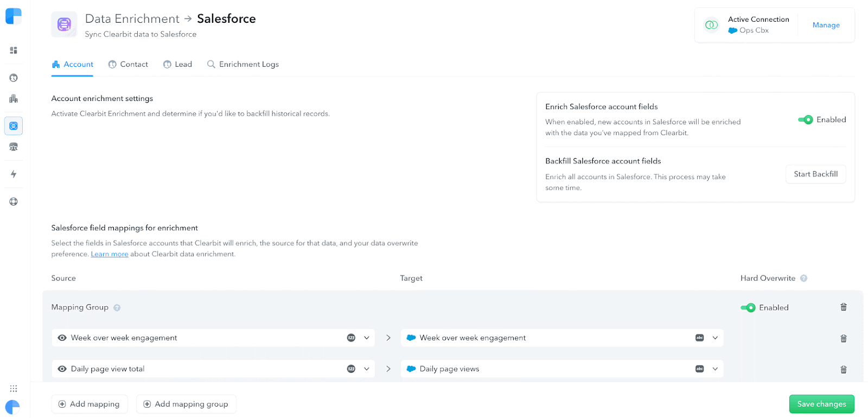The image size is (868, 418).
Task: Click Add mapping button
Action: 90,404
